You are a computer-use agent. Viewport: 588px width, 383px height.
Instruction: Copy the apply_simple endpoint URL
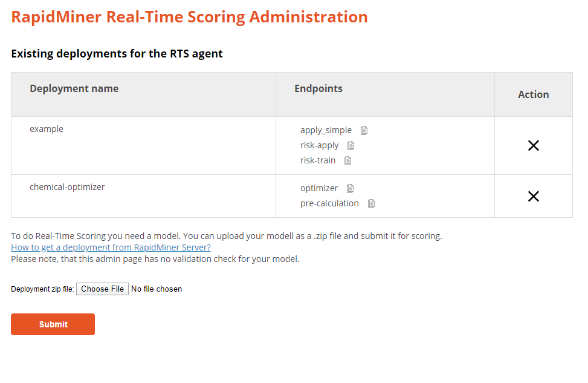click(364, 130)
